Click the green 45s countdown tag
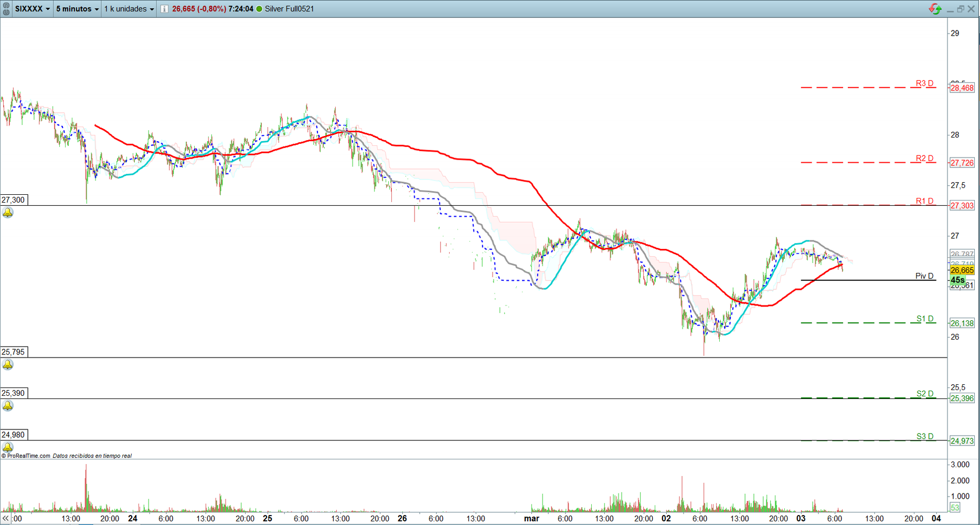Viewport: 980px width, 525px height. pyautogui.click(x=958, y=280)
